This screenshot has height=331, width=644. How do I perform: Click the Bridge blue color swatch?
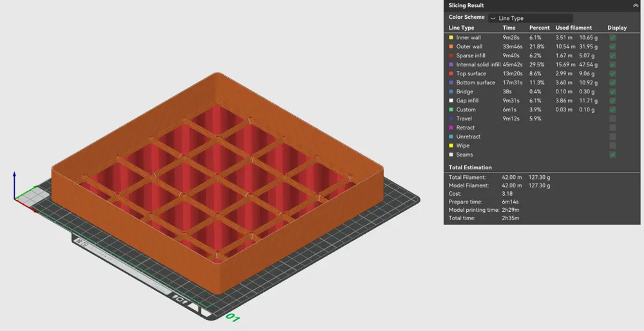pos(451,91)
